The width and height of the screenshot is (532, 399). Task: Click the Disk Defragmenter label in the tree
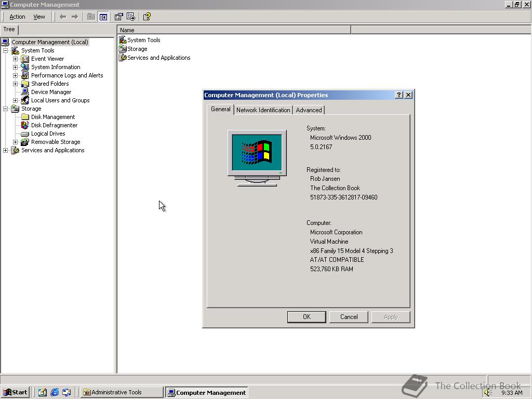click(54, 125)
